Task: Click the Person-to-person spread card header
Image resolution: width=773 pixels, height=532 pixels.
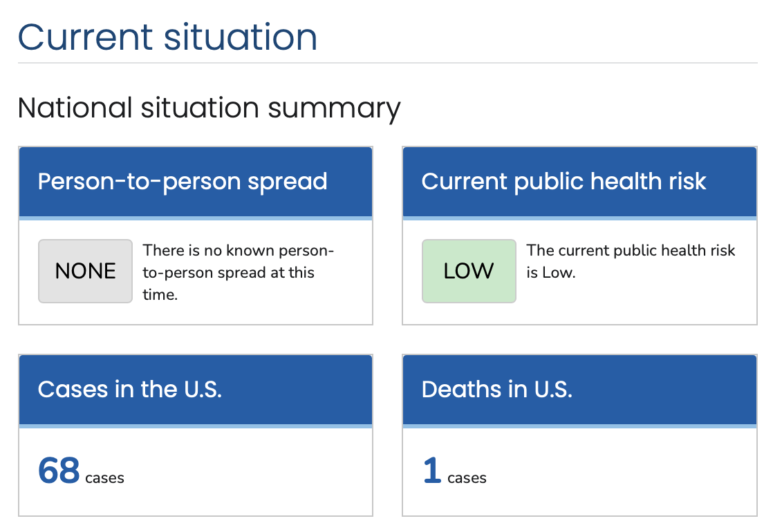Action: pos(196,182)
